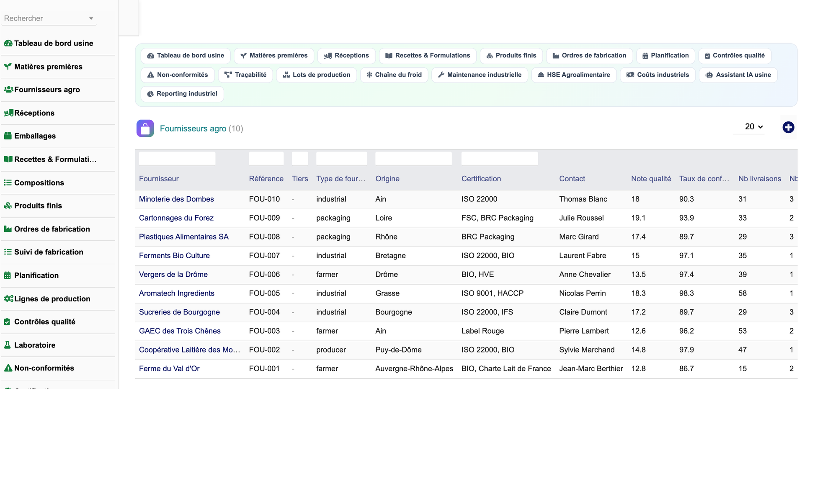The height and width of the screenshot is (504, 815).
Task: Sort by Nb livraisons column header
Action: 759,179
